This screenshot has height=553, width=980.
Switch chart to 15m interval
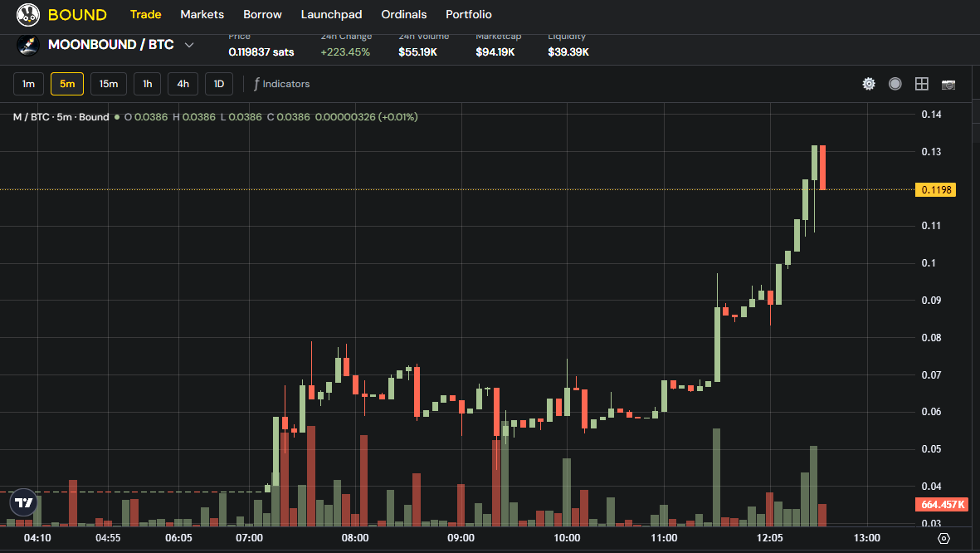point(109,84)
